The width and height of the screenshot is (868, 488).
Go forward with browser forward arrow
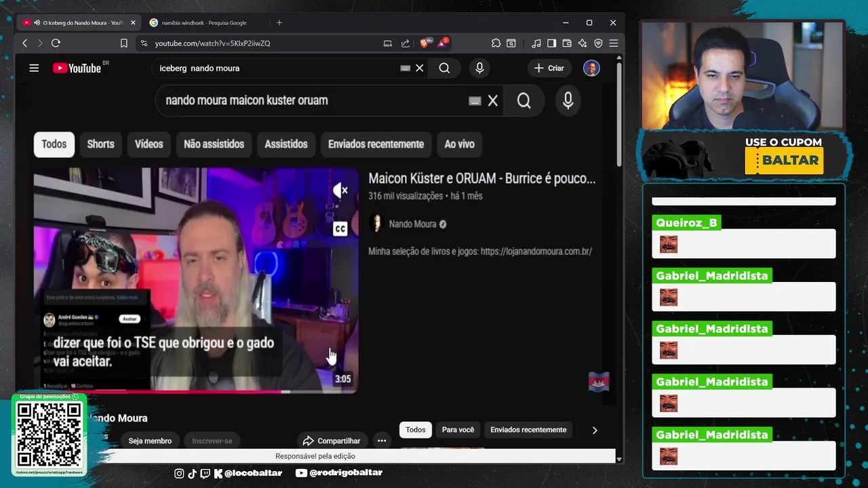pyautogui.click(x=40, y=43)
